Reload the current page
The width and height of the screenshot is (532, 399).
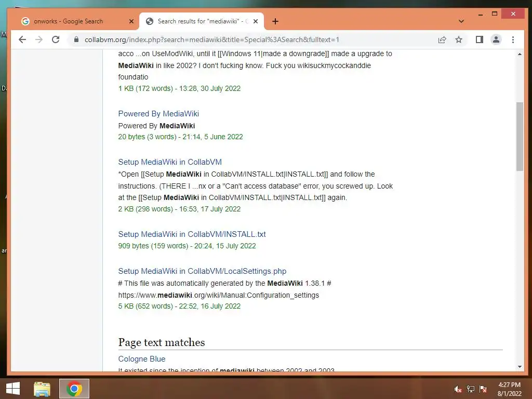[56, 39]
